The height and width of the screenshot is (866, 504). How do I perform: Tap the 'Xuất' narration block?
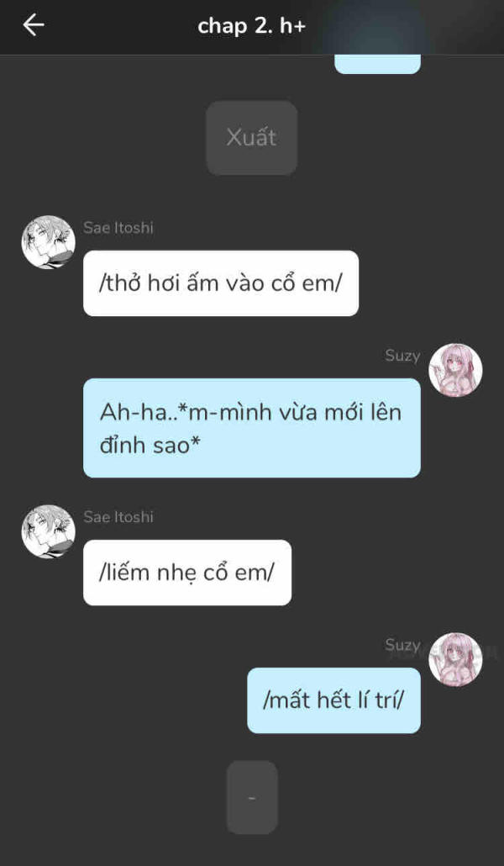pyautogui.click(x=252, y=138)
